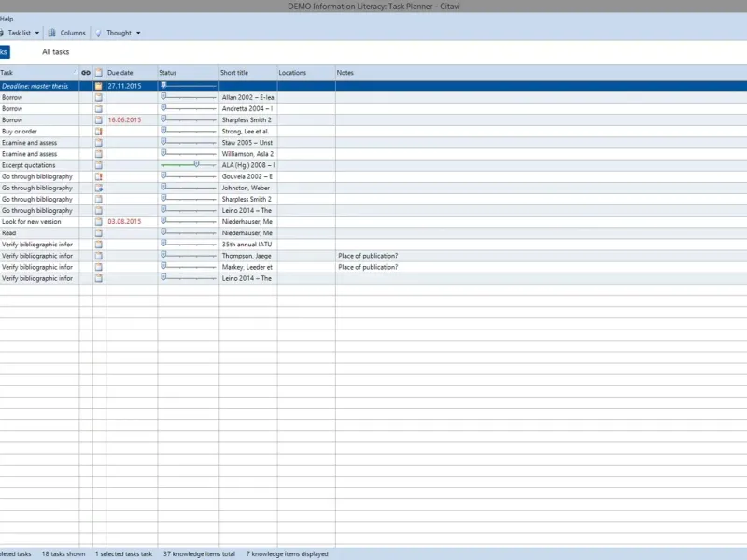Click status slider in Allan 2002 row
747x560 pixels.
pos(189,97)
